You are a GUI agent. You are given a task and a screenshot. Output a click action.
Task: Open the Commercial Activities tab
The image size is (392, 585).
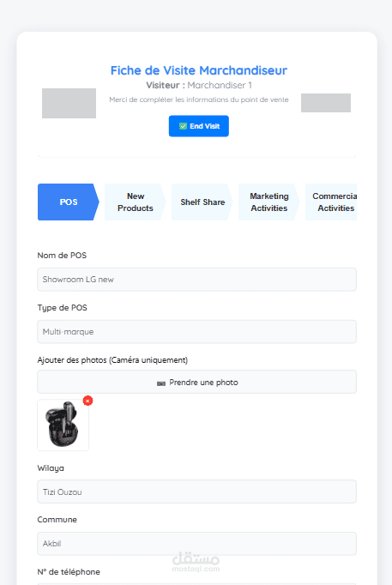pos(331,202)
